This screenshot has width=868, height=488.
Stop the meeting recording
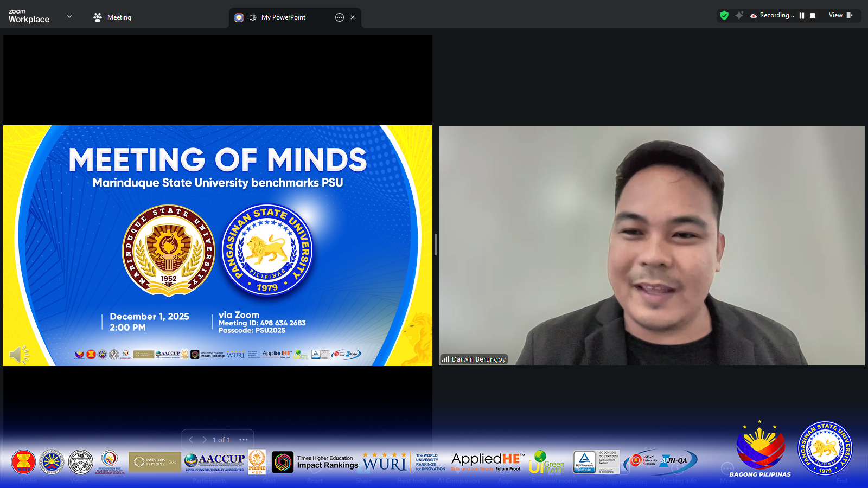[813, 16]
